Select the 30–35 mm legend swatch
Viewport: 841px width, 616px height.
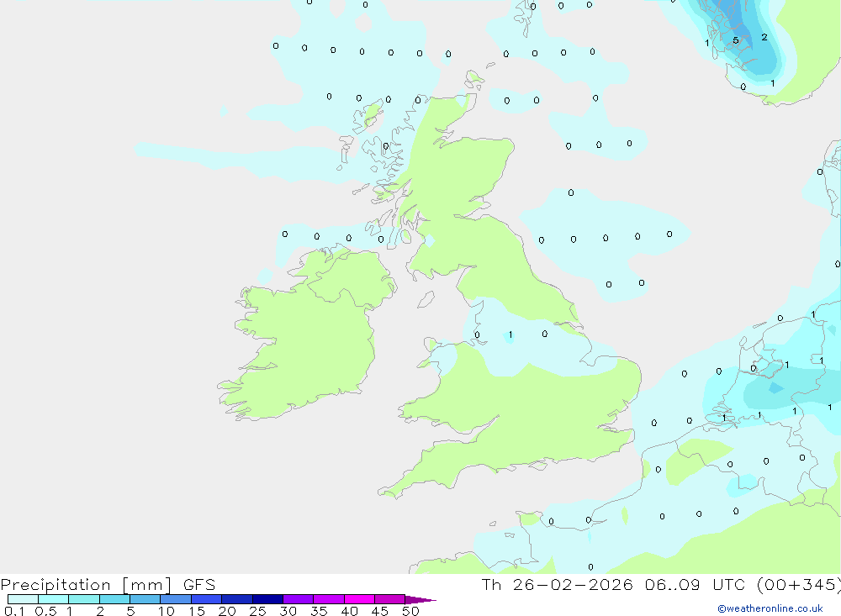298,599
